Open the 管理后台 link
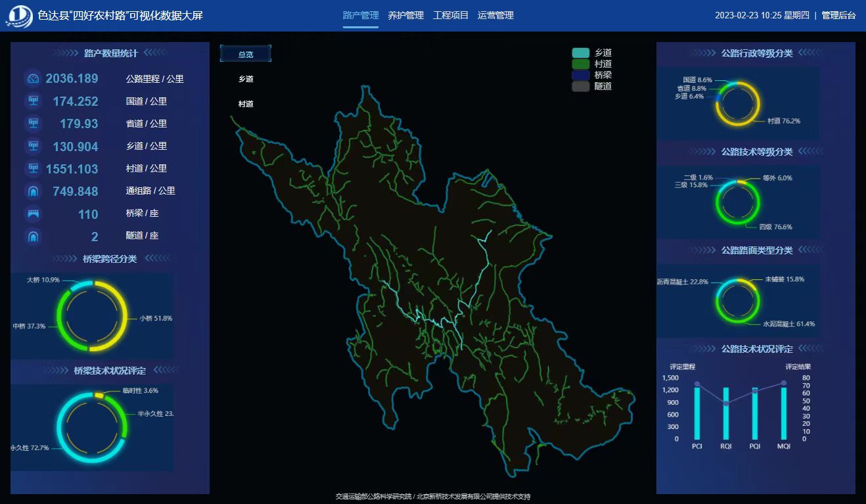The image size is (866, 504). point(838,15)
